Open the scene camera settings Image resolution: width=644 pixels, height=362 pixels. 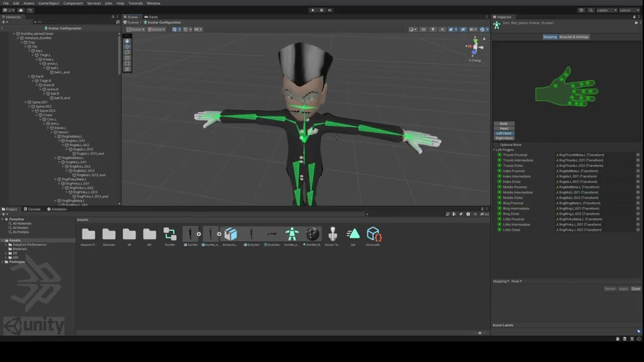[x=472, y=29]
